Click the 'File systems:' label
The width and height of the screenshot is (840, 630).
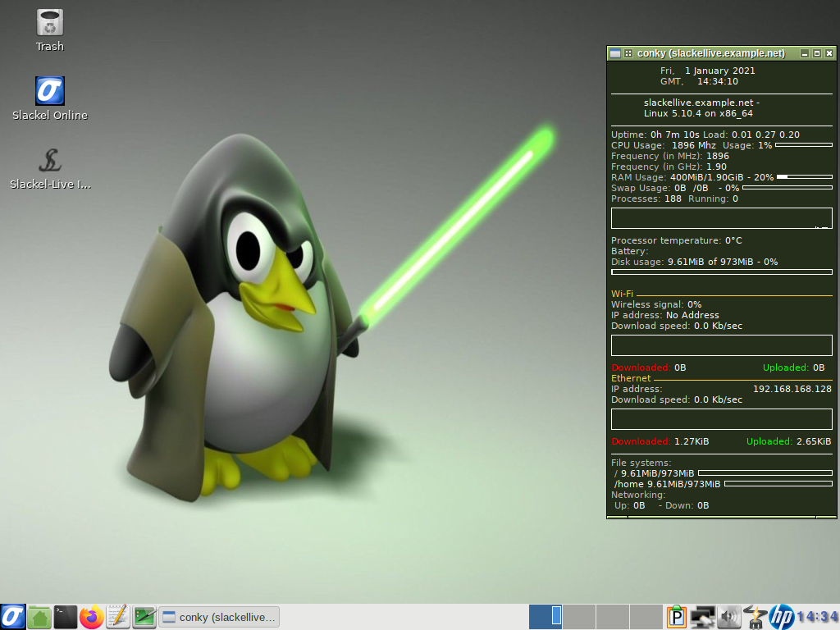tap(641, 463)
